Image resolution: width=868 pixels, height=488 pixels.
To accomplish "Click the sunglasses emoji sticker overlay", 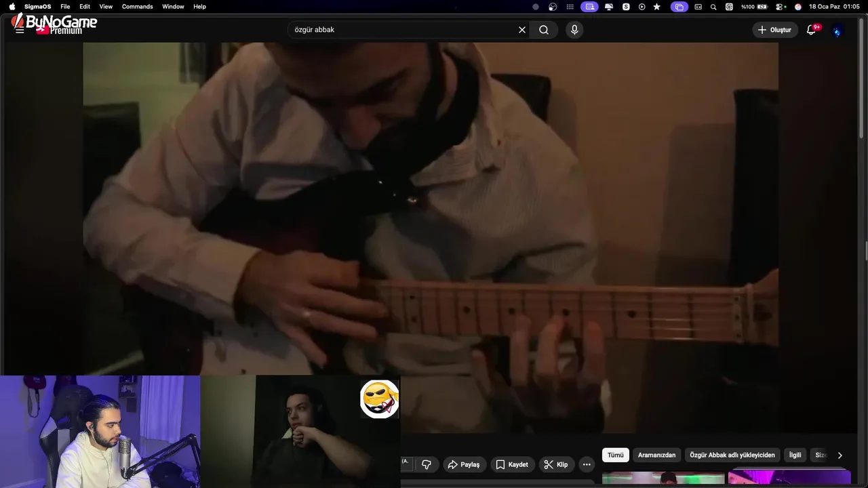I will click(379, 399).
